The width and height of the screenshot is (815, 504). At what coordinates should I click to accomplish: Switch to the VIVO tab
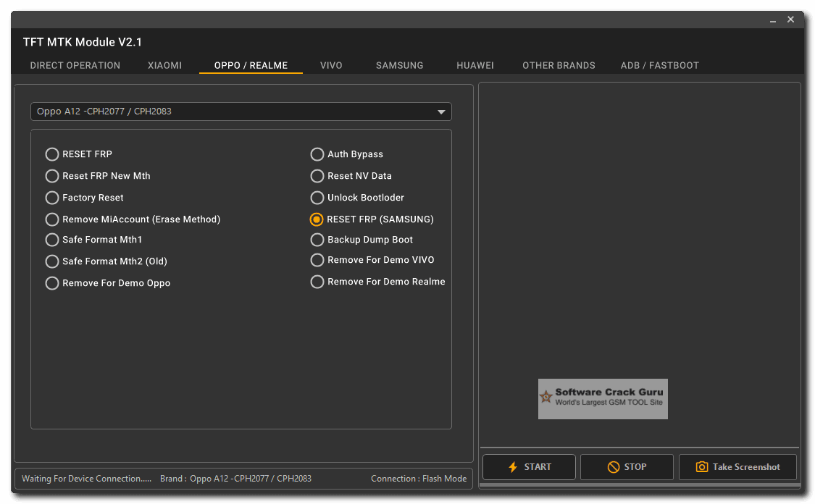(331, 65)
